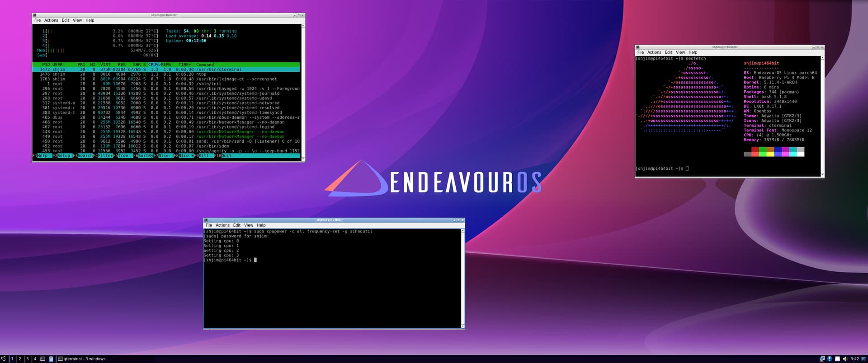The image size is (868, 363).
Task: Open the Help menu in the cpupower window
Action: (x=261, y=225)
